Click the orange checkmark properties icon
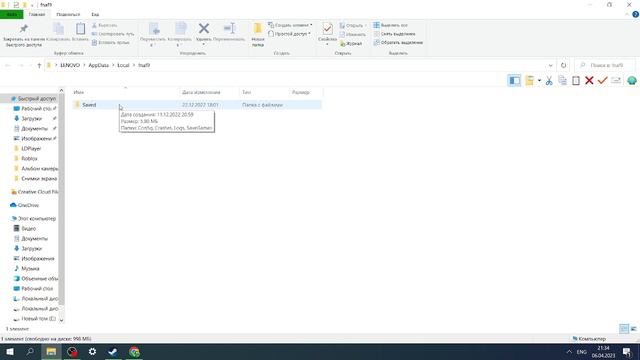Image resolution: width=640 pixels, height=360 pixels. click(602, 80)
